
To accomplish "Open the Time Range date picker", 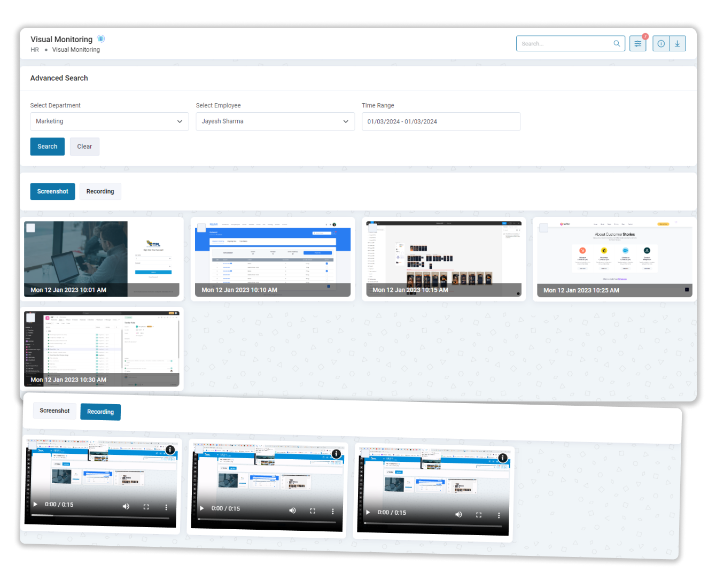I will pos(441,121).
